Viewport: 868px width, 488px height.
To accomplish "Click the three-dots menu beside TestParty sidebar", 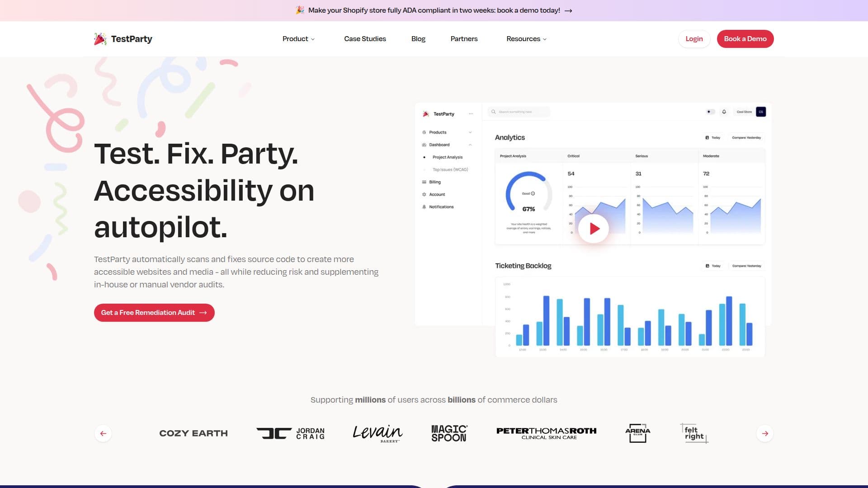I will click(471, 114).
